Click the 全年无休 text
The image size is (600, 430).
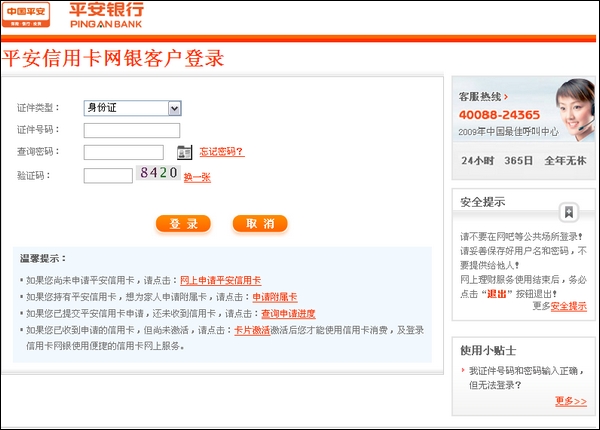(x=565, y=161)
